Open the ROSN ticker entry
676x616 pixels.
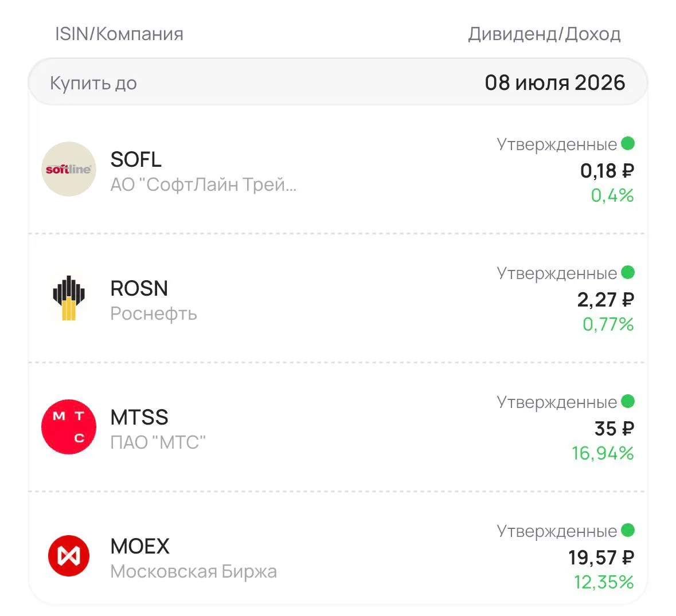pos(139,288)
